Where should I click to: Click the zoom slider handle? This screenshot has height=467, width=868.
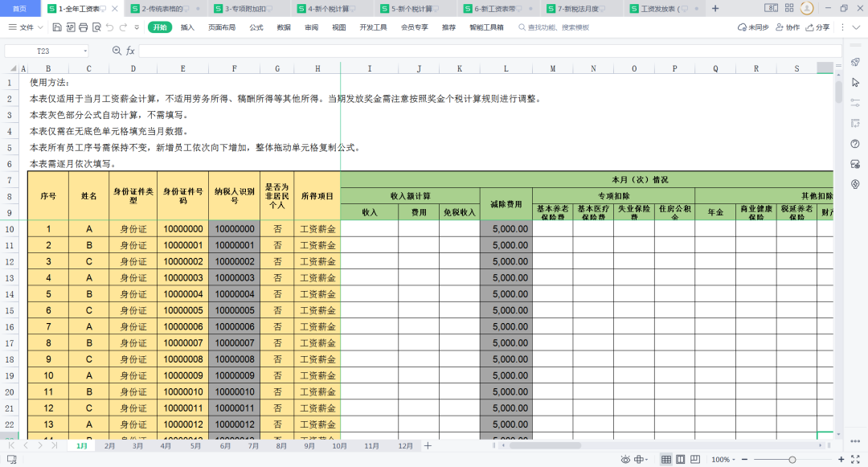pos(792,459)
